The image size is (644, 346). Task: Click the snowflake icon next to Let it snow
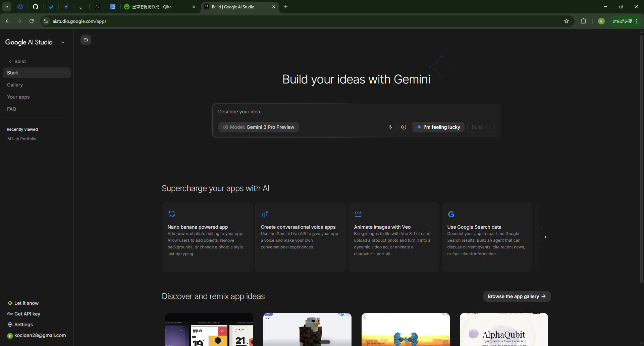(x=10, y=303)
